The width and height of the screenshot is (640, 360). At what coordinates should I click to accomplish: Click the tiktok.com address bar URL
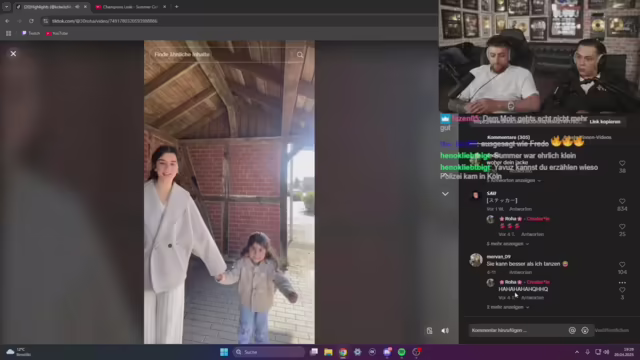104,21
